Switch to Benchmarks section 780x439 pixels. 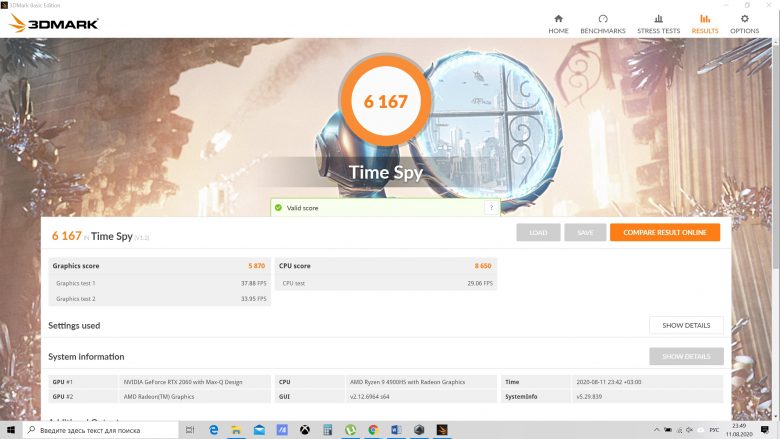[x=603, y=24]
